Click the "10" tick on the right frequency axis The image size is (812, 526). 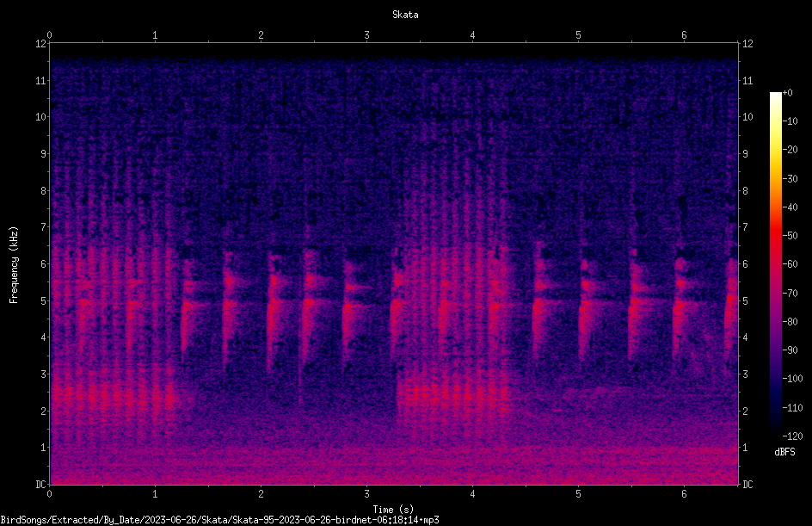[747, 117]
